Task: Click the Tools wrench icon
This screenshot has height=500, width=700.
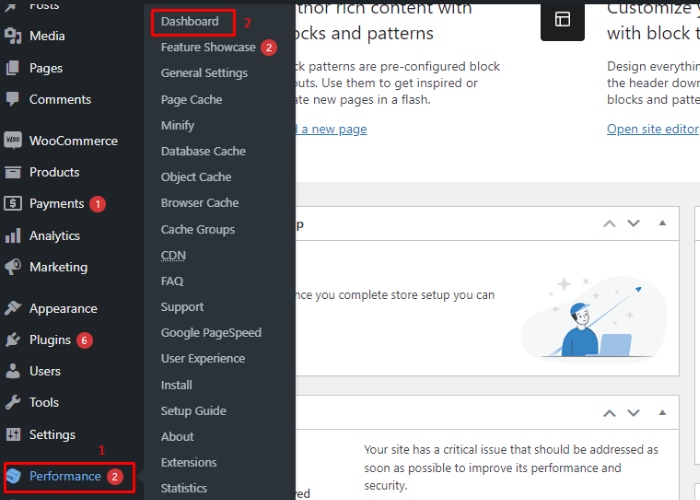Action: (12, 402)
